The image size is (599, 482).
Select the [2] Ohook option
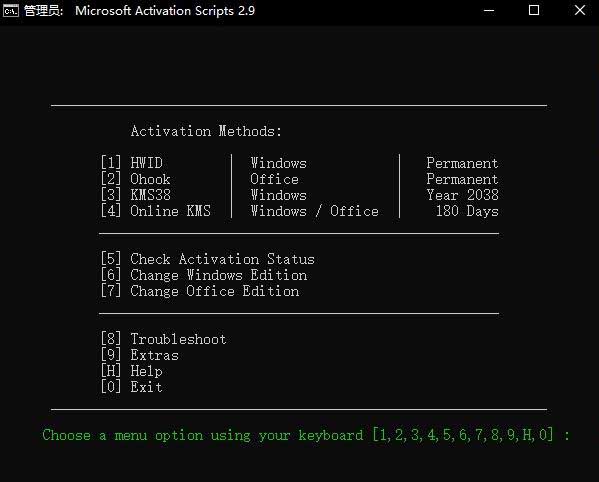coord(136,179)
